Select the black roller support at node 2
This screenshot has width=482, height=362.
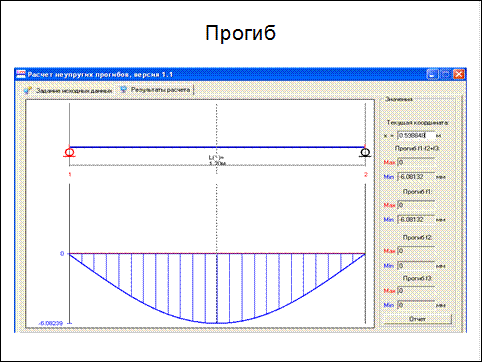click(x=365, y=153)
